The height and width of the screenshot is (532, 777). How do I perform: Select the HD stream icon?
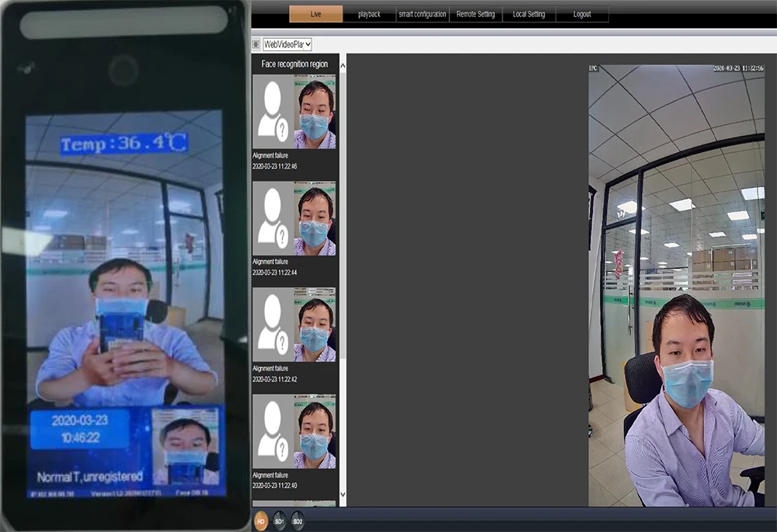click(x=263, y=521)
